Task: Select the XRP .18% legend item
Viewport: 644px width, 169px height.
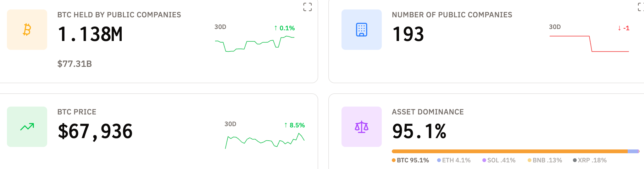Action: 590,160
